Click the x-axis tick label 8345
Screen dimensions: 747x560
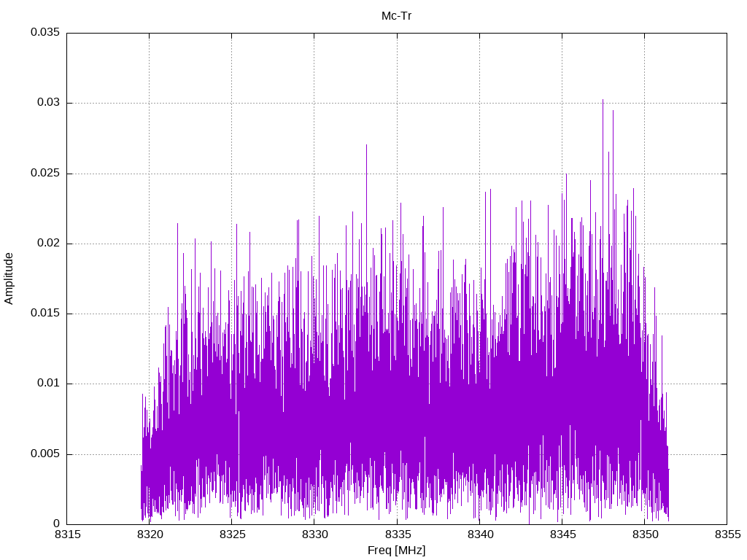562,534
